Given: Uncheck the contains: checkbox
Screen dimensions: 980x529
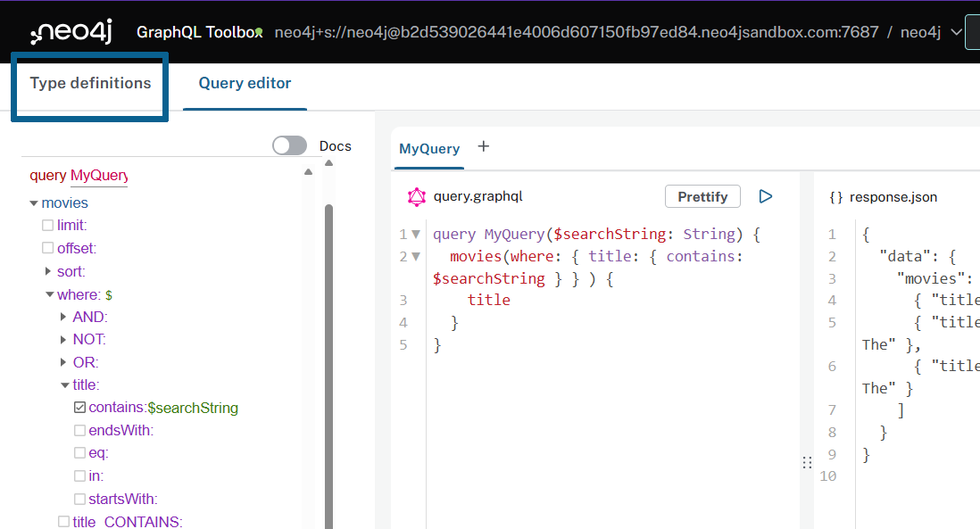Looking at the screenshot, I should (79, 407).
